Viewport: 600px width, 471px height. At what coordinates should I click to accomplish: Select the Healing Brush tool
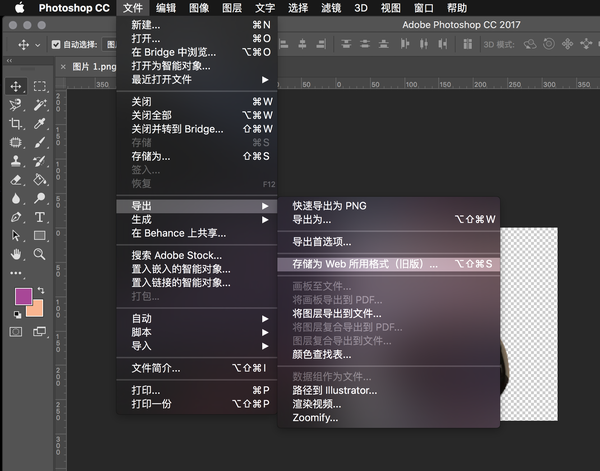pyautogui.click(x=16, y=142)
